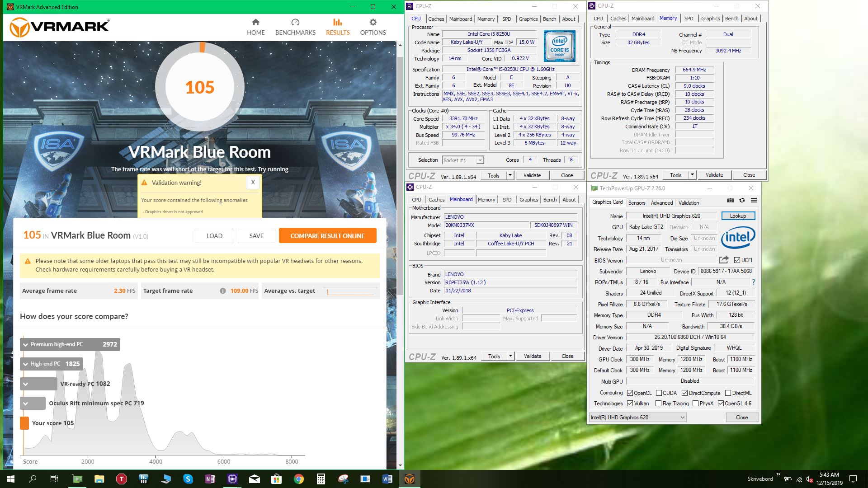868x488 pixels.
Task: Open Microsoft Store from taskbar
Action: click(x=277, y=479)
